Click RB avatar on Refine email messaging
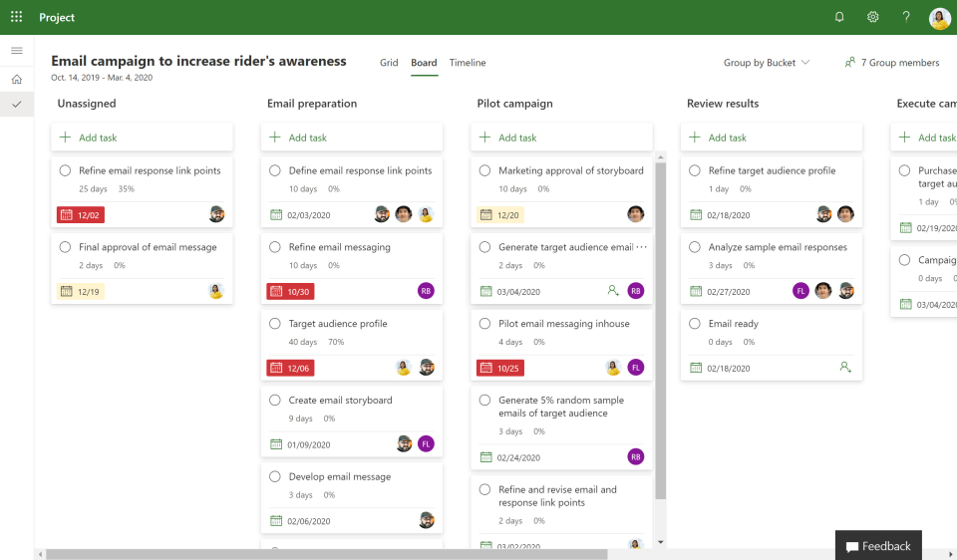This screenshot has width=957, height=560. pos(426,291)
